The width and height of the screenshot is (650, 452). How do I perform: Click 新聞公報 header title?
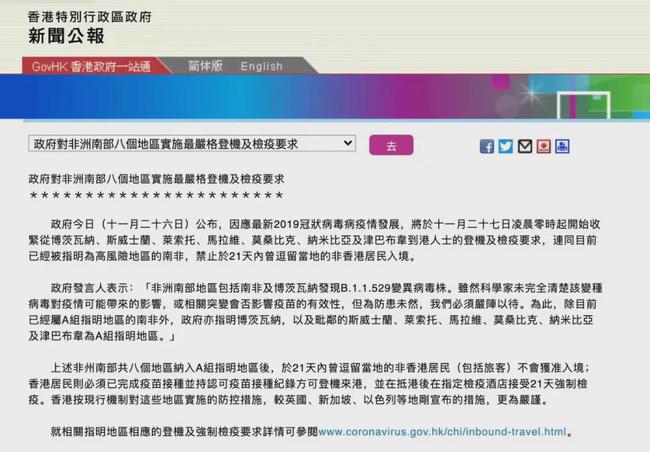pyautogui.click(x=66, y=36)
